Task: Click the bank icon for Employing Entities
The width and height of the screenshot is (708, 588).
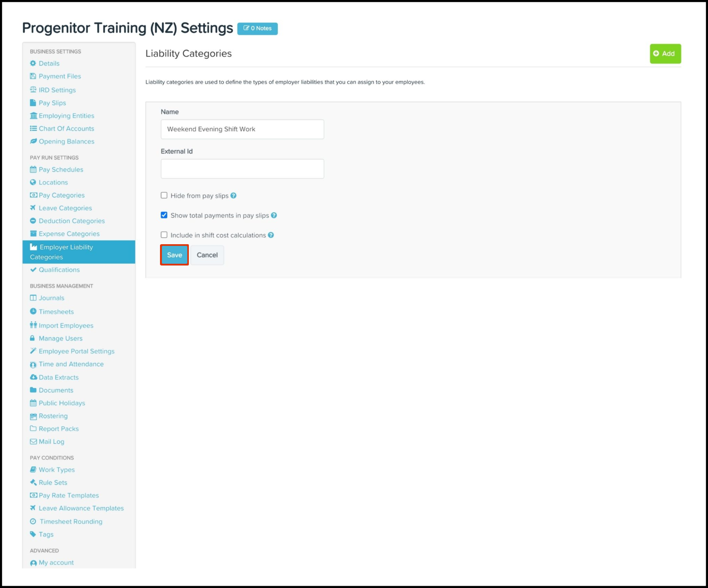Action: (33, 116)
